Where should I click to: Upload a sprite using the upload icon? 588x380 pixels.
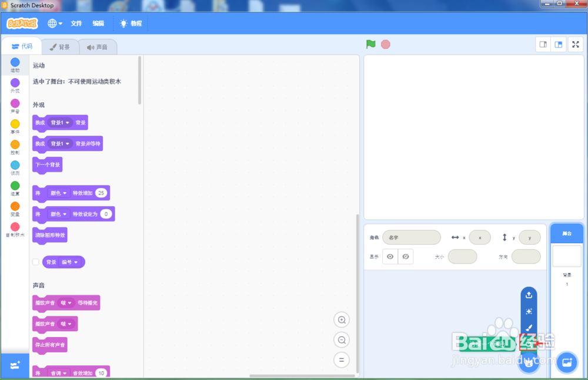529,295
